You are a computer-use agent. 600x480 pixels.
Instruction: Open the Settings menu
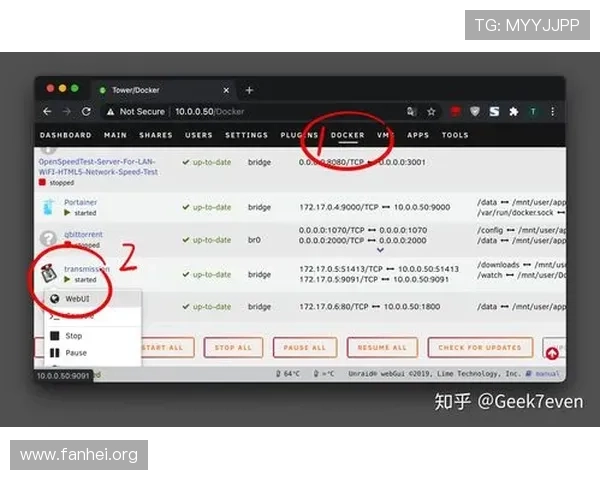[246, 135]
